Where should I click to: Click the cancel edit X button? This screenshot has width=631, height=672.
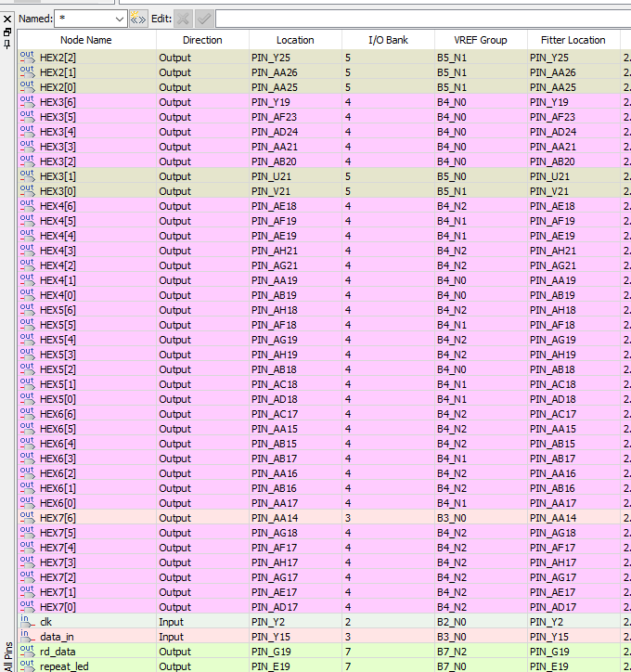click(x=183, y=19)
